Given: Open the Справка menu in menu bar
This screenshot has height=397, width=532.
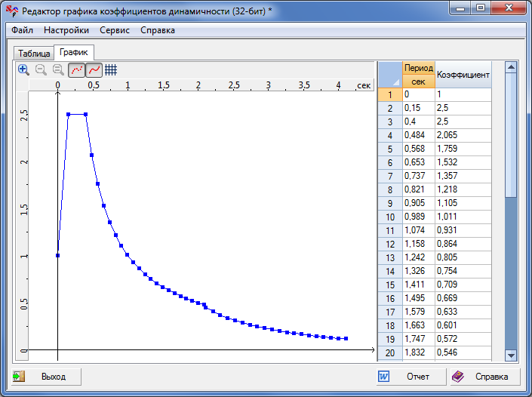Looking at the screenshot, I should tap(158, 30).
